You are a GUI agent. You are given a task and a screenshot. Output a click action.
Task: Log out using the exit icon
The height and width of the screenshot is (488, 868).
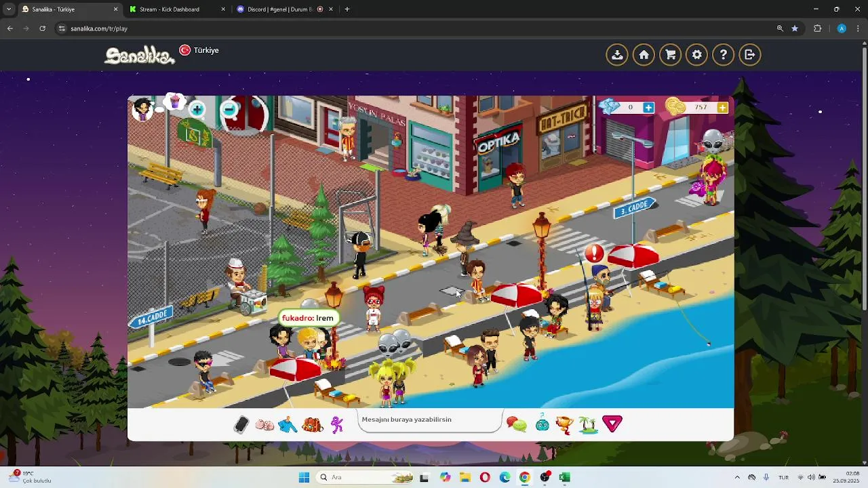(x=750, y=55)
